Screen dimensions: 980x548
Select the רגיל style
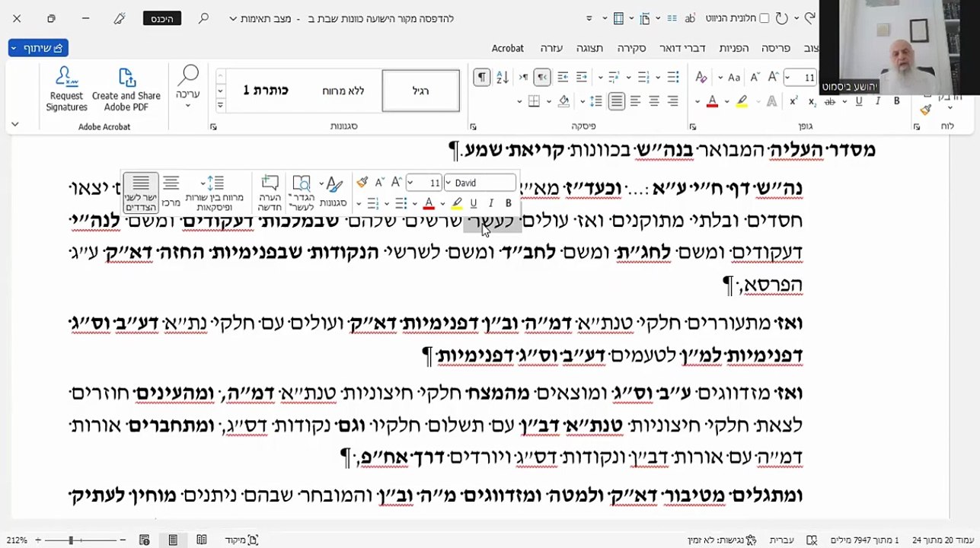pos(420,91)
